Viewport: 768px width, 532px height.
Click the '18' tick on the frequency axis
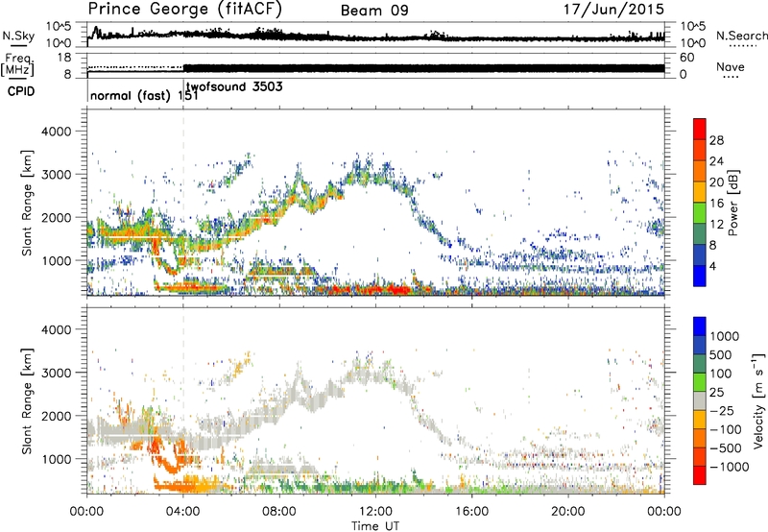pyautogui.click(x=63, y=58)
